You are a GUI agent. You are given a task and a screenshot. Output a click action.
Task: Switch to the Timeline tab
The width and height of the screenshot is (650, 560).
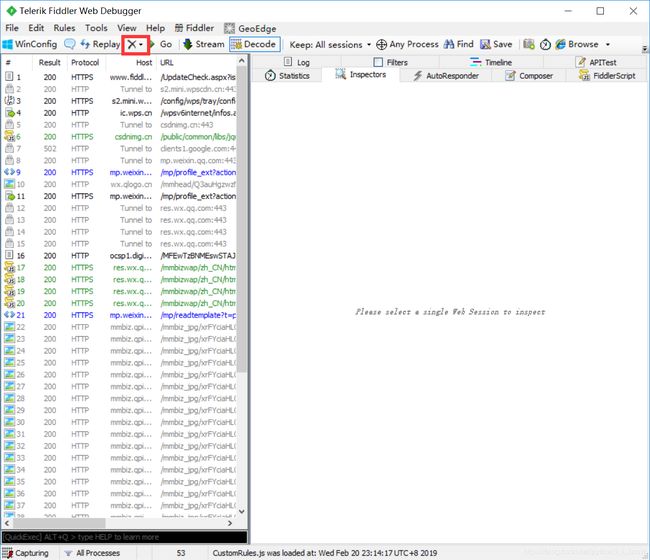point(491,62)
